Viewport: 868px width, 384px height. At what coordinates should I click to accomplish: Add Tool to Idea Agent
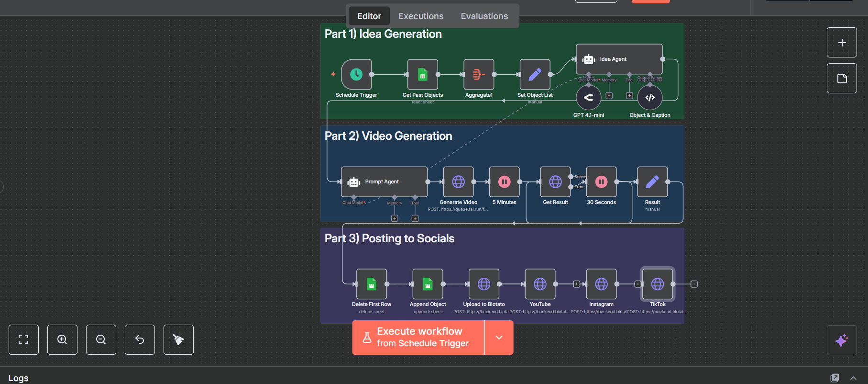(629, 96)
